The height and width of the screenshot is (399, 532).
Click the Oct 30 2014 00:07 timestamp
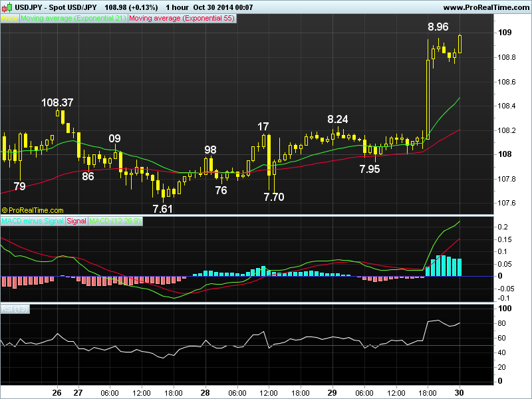click(223, 7)
